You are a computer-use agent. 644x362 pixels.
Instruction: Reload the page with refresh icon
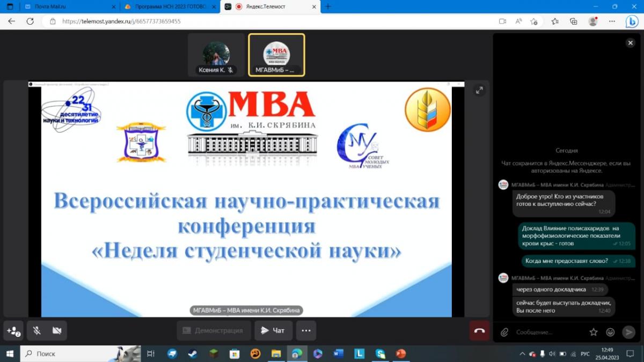click(30, 21)
